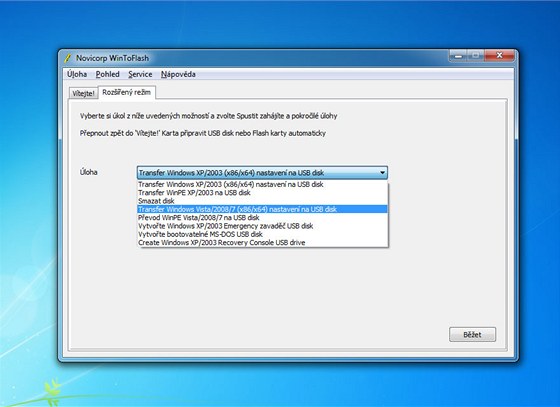Close the Novicorp WinToFlash window
Viewport: 560px width, 407px height.
tap(499, 56)
